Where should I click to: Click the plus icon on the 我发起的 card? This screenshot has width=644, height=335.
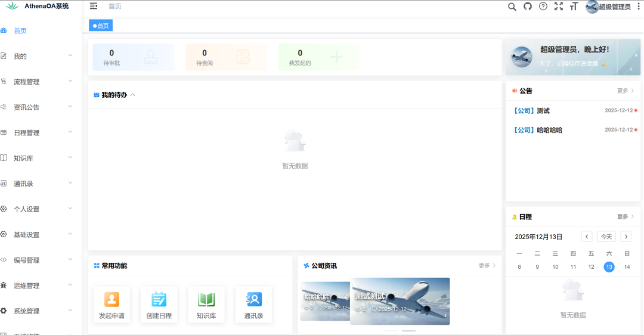(x=336, y=57)
